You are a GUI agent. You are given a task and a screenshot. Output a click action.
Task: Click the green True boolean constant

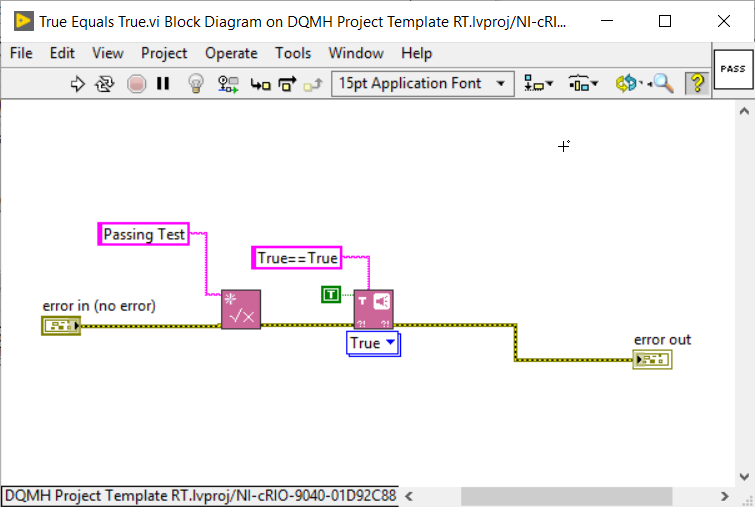[x=331, y=294]
